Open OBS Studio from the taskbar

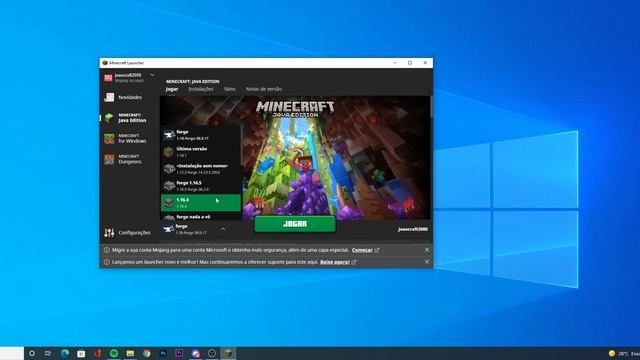[212, 353]
